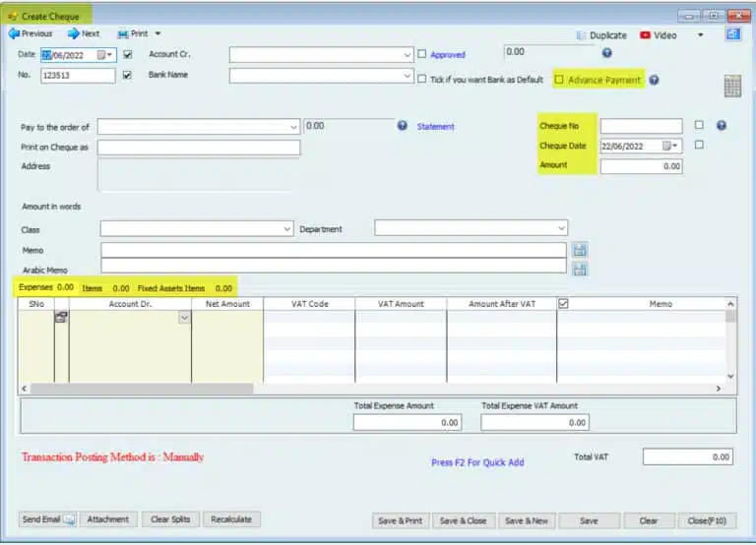Click into the Cheque No input field
The image size is (756, 545).
coord(641,126)
